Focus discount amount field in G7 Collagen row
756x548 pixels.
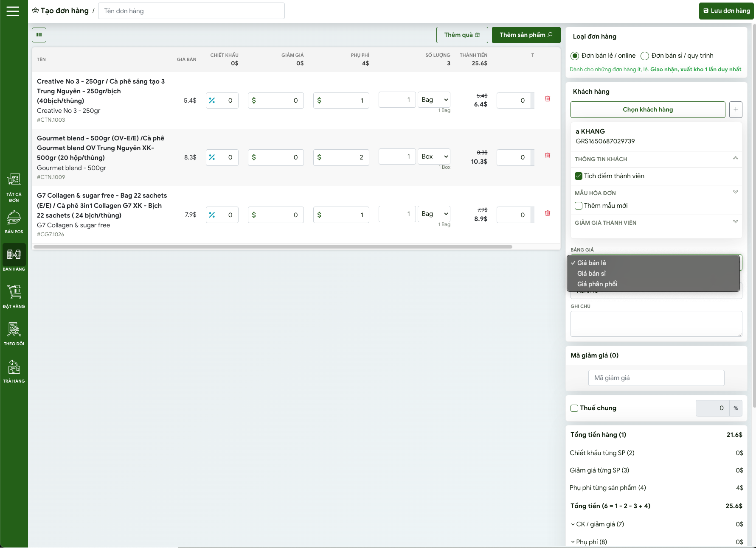pos(276,215)
